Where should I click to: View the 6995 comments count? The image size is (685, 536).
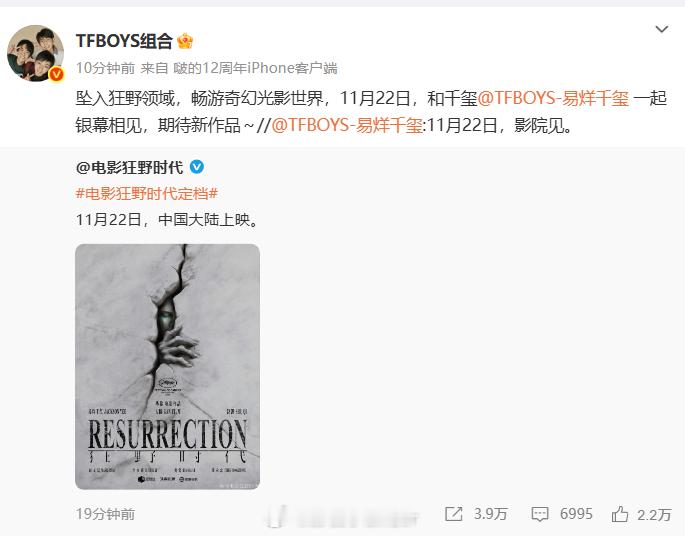(576, 514)
